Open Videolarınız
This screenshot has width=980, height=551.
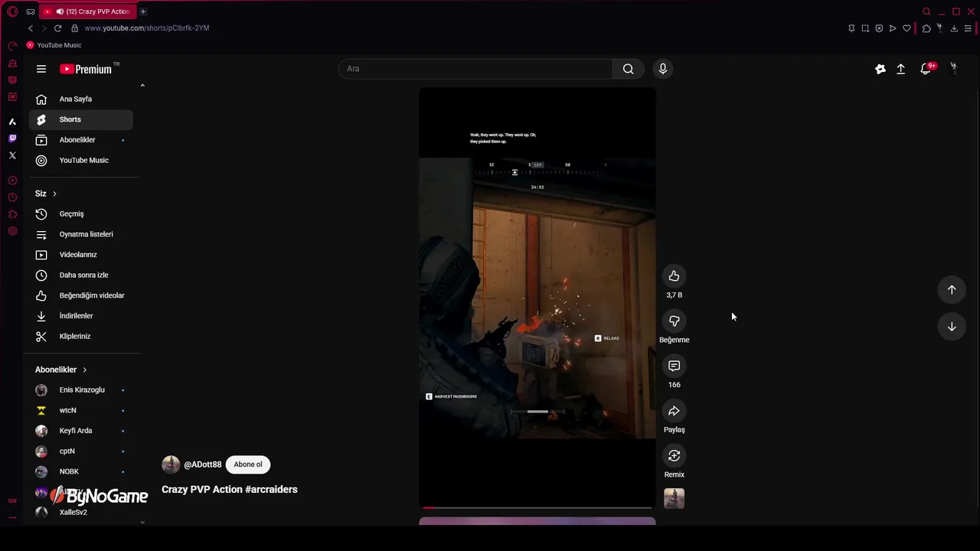[81, 255]
